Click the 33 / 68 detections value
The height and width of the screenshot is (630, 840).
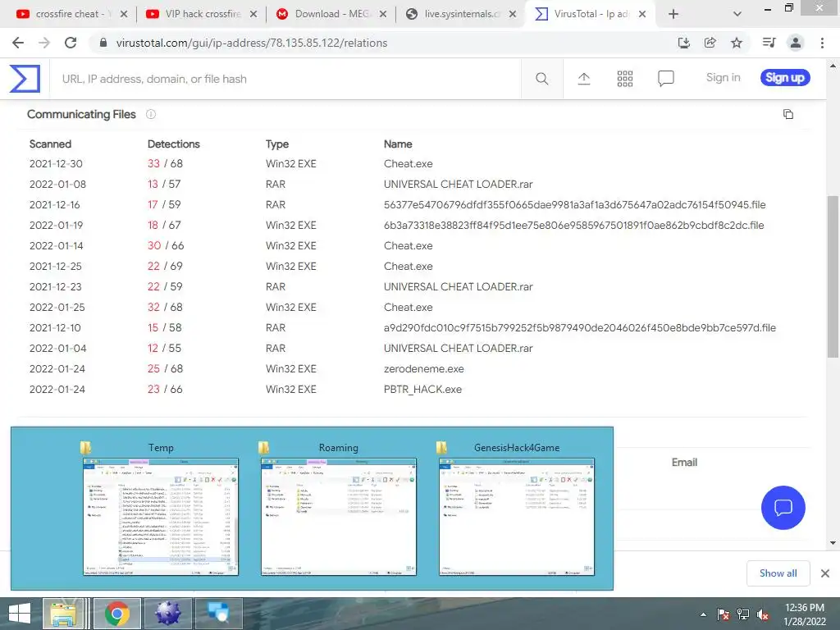click(165, 164)
